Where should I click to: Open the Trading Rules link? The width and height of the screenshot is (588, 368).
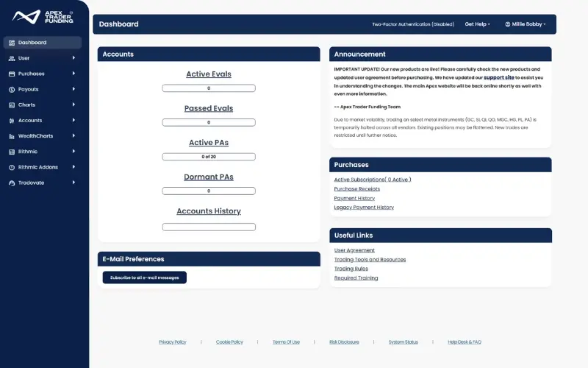pyautogui.click(x=351, y=269)
